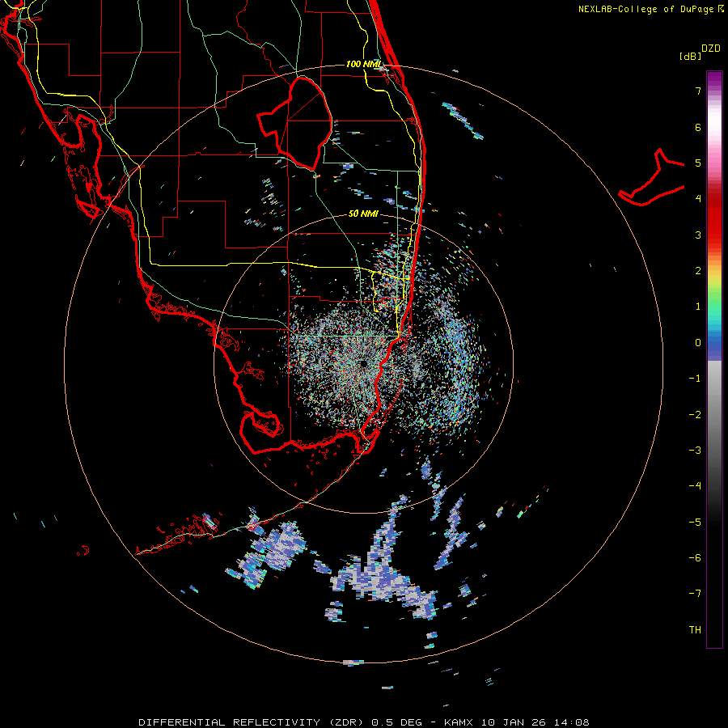Click the -6 value on color scale
728x728 pixels.
pyautogui.click(x=695, y=558)
